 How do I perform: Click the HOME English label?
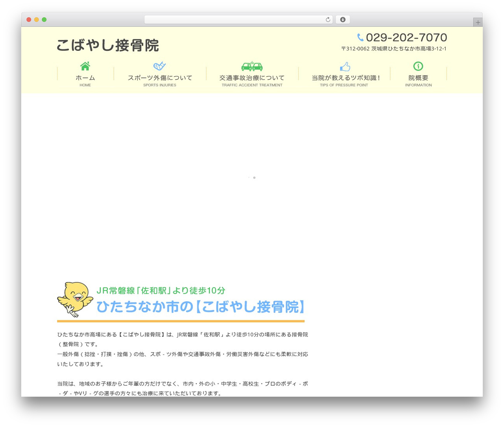coord(85,85)
